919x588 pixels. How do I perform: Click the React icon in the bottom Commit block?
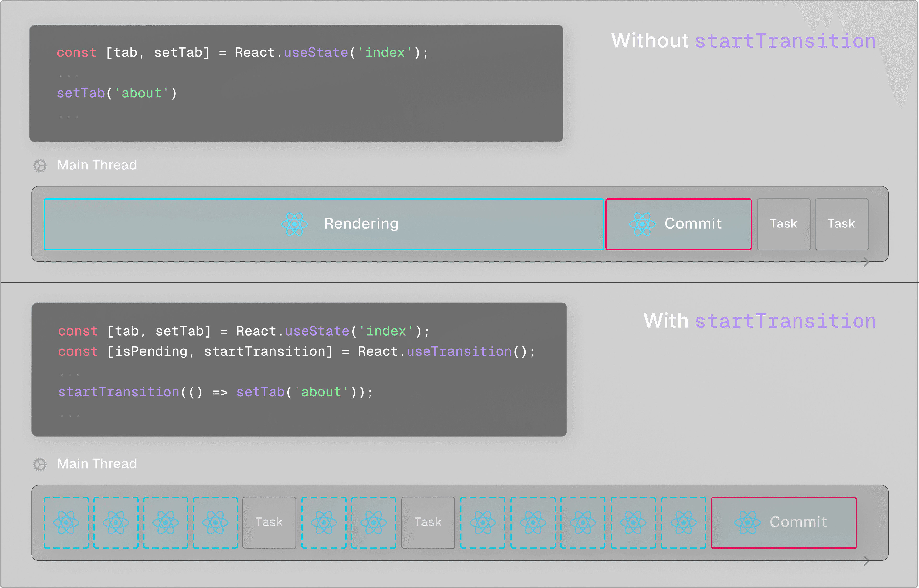[747, 522]
